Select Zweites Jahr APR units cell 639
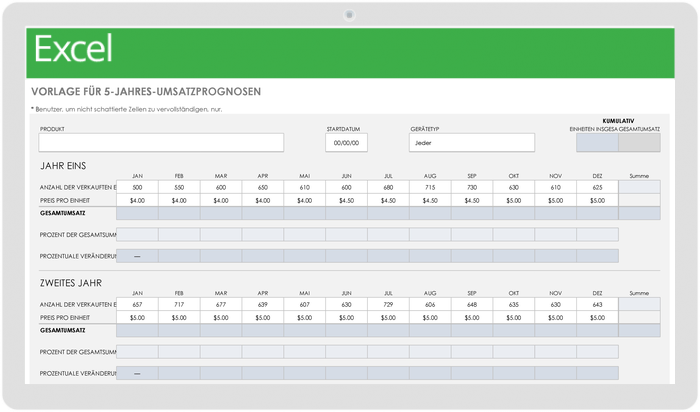The height and width of the screenshot is (412, 700). click(262, 304)
